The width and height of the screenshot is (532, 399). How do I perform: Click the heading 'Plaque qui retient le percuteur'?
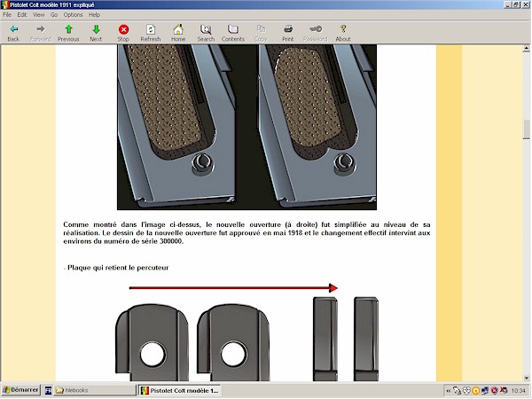click(x=118, y=268)
